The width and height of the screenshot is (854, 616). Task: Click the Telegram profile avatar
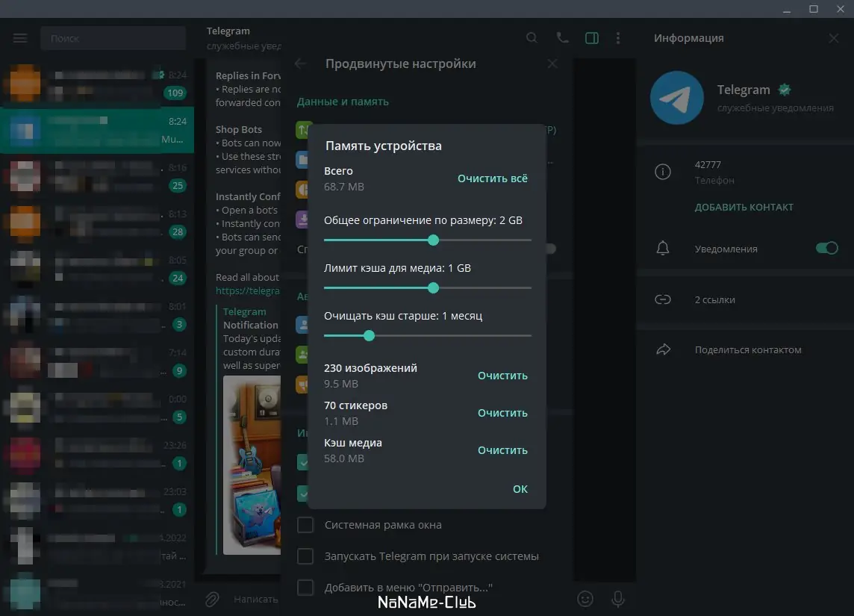[x=677, y=98]
